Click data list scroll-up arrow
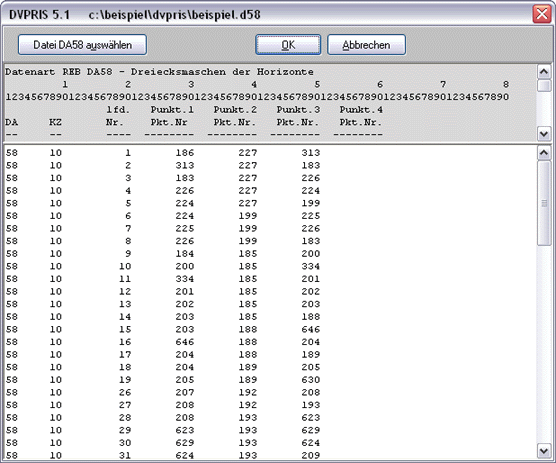 click(x=544, y=153)
